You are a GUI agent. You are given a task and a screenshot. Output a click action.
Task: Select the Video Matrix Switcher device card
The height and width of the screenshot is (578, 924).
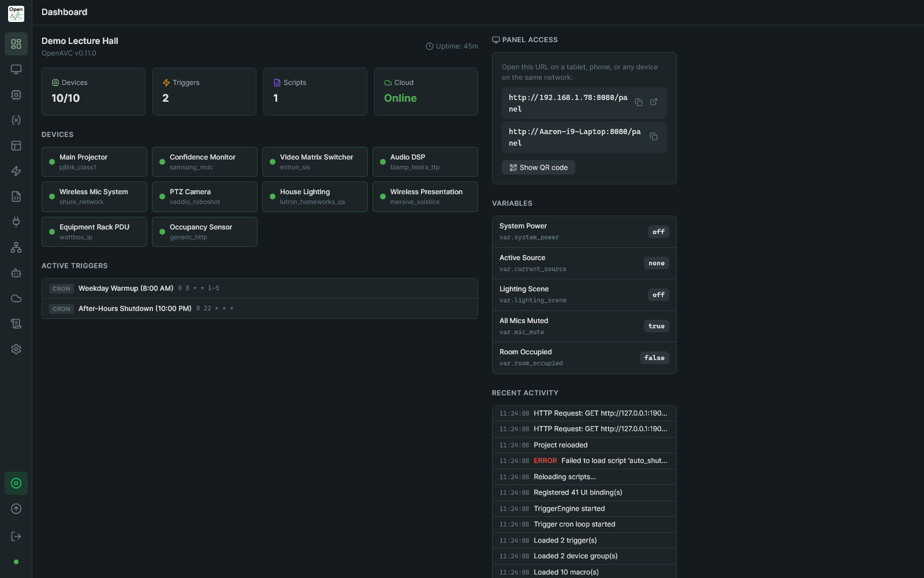click(315, 162)
